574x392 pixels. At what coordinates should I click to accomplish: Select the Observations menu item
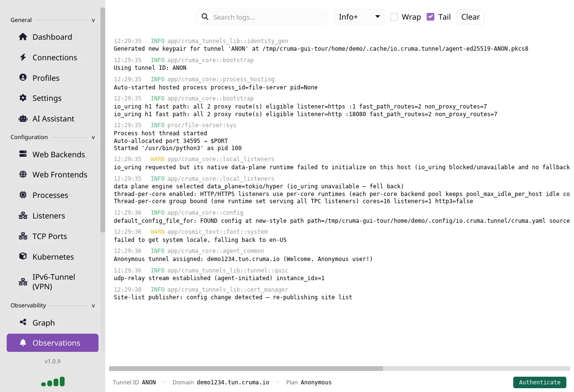click(53, 343)
